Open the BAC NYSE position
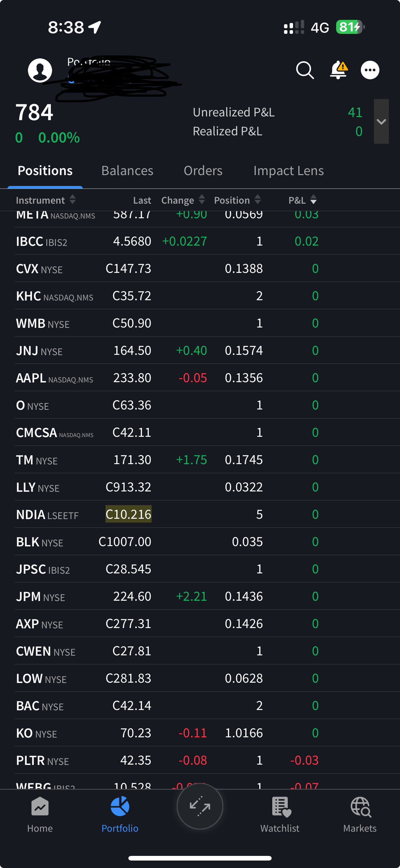Image resolution: width=400 pixels, height=868 pixels. (x=200, y=705)
